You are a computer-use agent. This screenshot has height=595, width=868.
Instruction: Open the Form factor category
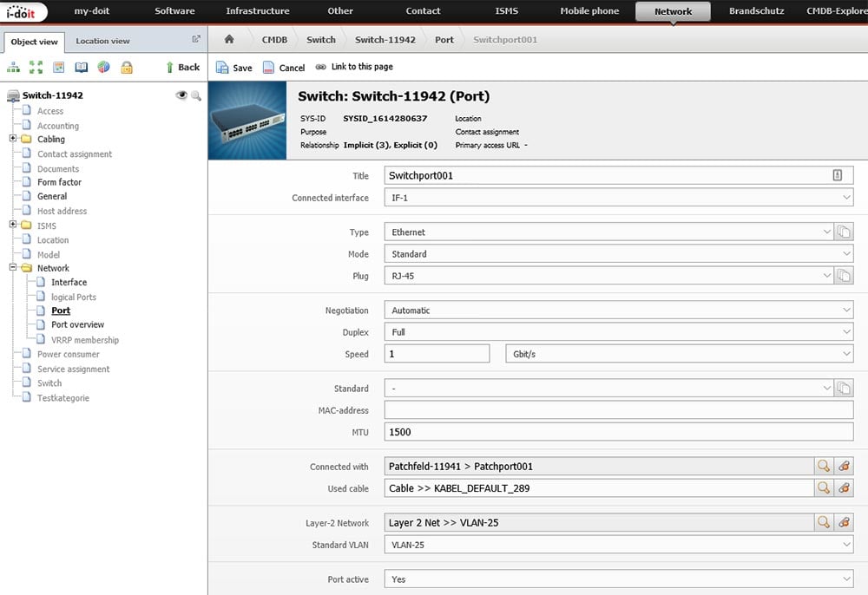point(59,182)
